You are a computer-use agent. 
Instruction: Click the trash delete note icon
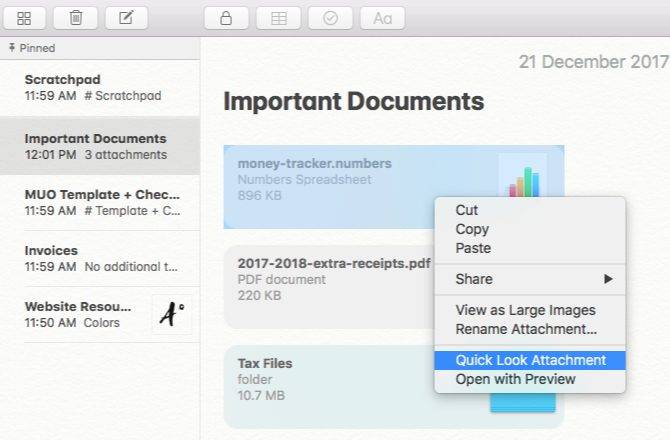(76, 17)
